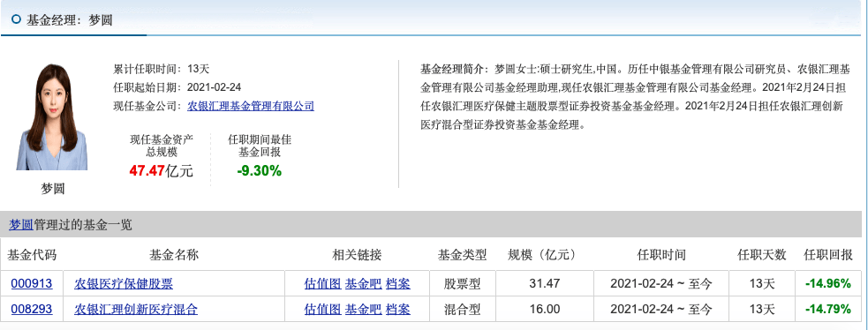The image size is (868, 330).
Task: Select the 31.47 fund size cell
Action: (545, 283)
